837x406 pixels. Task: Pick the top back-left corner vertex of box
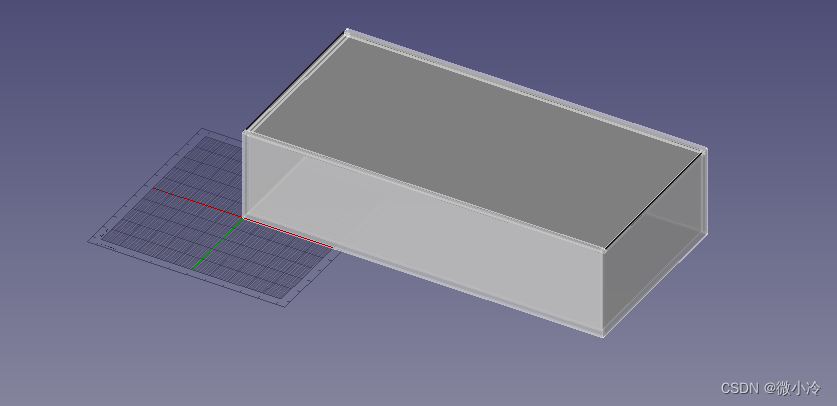347,32
